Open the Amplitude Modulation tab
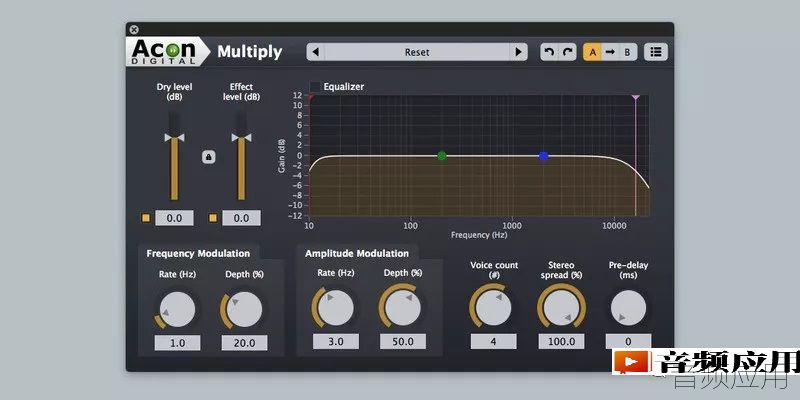 tap(357, 253)
